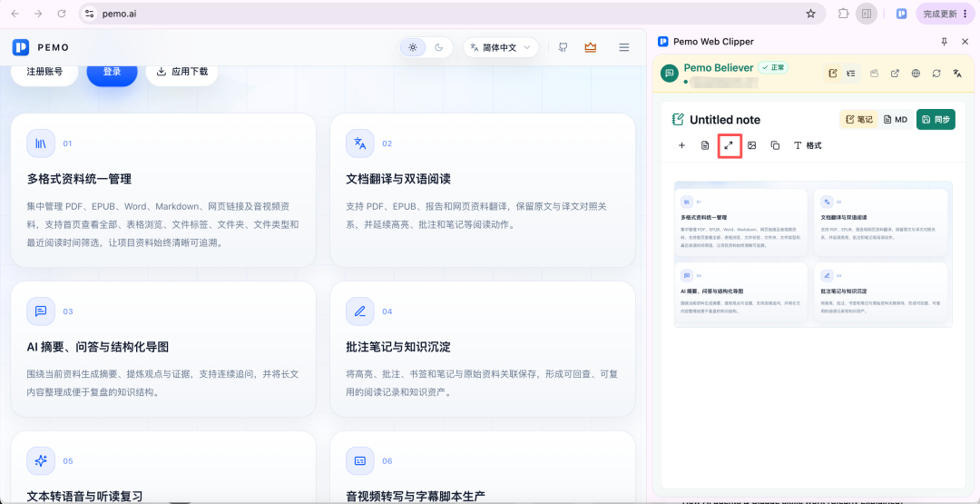
Task: Click the sparkle icon on card 05
Action: 41,460
